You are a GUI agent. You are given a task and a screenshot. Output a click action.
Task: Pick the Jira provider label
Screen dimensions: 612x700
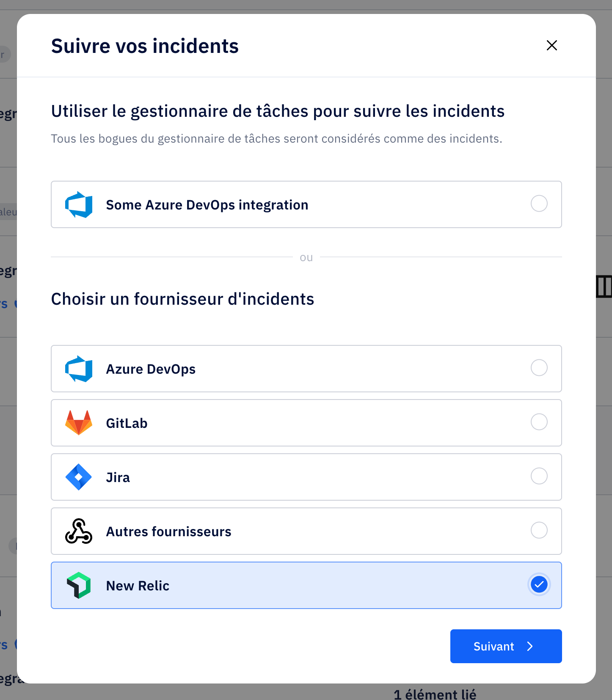click(x=118, y=477)
